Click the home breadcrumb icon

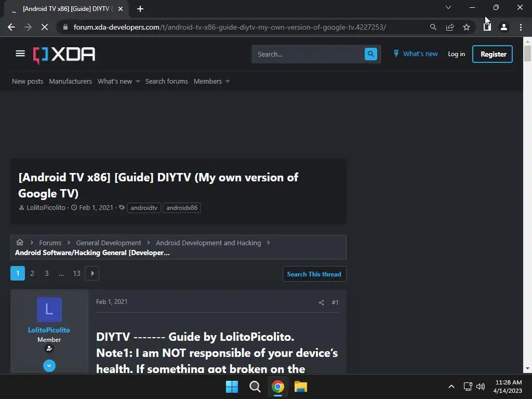[x=20, y=242]
